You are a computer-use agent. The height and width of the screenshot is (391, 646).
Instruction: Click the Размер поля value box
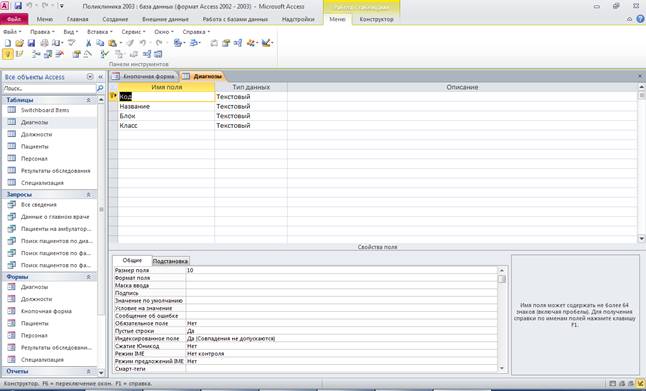coord(342,270)
